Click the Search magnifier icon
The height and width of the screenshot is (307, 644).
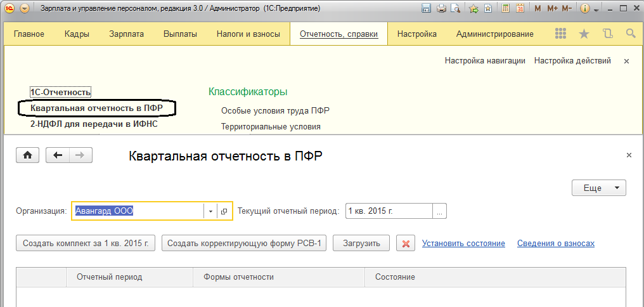(x=631, y=34)
